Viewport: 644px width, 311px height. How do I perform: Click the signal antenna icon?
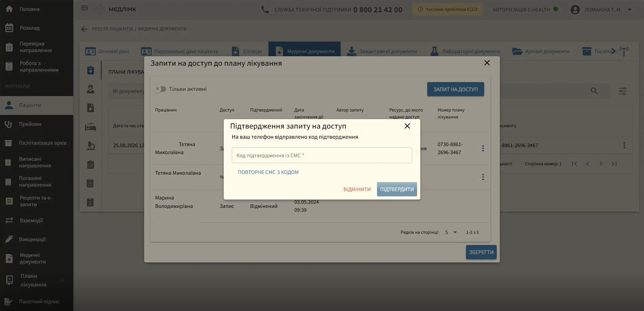(x=624, y=51)
